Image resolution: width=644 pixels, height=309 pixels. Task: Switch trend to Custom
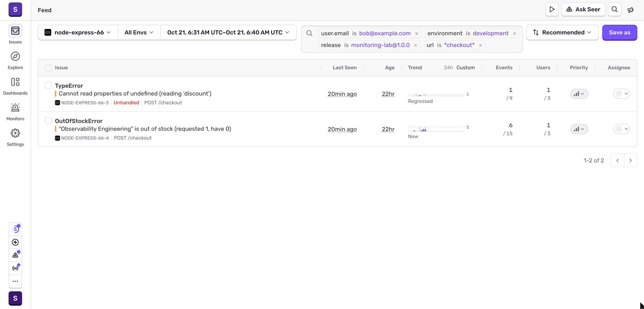tap(466, 68)
